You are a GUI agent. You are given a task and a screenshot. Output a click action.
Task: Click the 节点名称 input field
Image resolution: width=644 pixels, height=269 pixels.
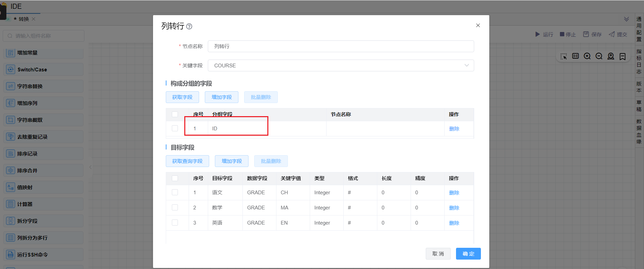point(341,46)
